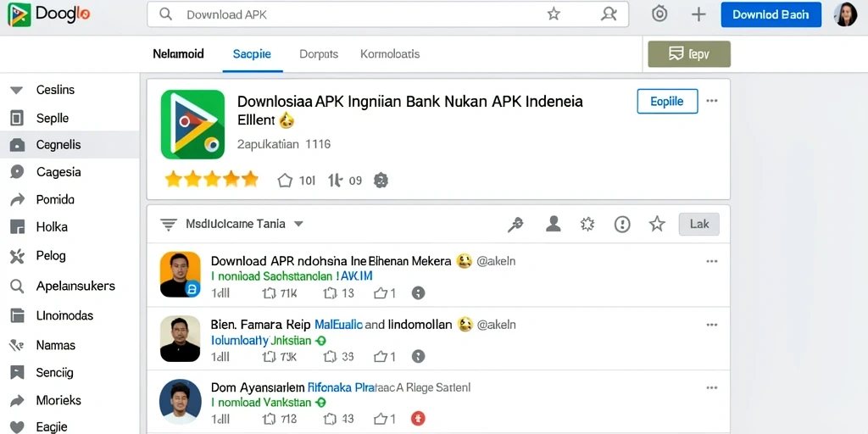868x434 pixels.
Task: Like the Download APR post
Action: pos(381,293)
